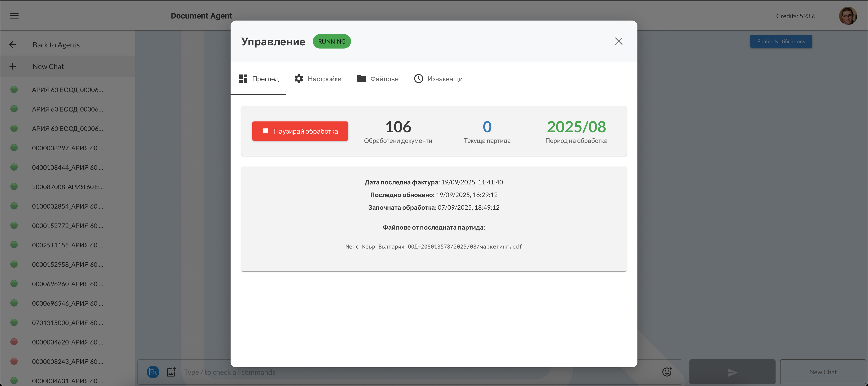The height and width of the screenshot is (386, 868).
Task: Click the plus icon for New Chat
Action: (x=13, y=67)
